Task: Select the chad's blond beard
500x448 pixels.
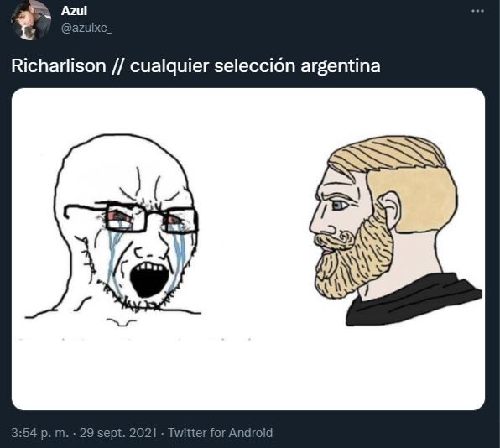Action: click(354, 258)
